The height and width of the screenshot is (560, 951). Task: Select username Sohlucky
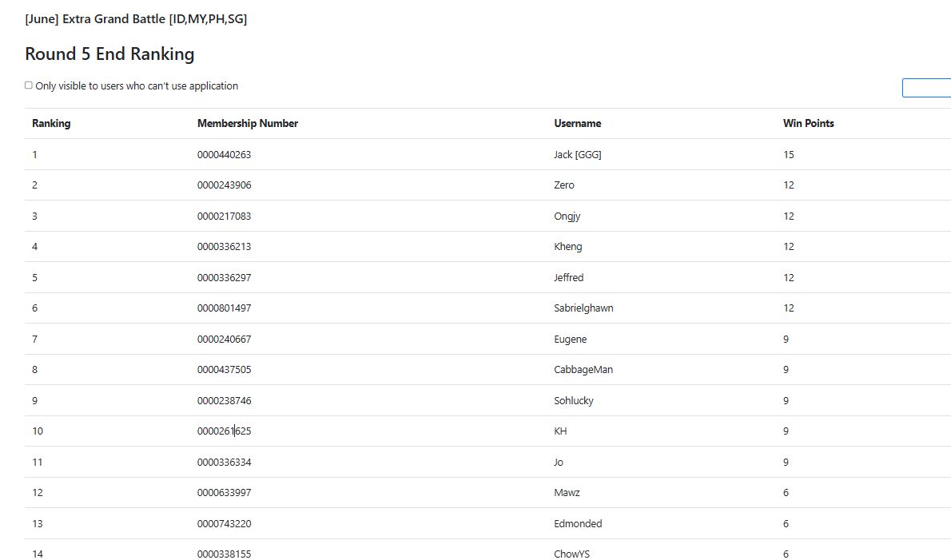pyautogui.click(x=574, y=400)
